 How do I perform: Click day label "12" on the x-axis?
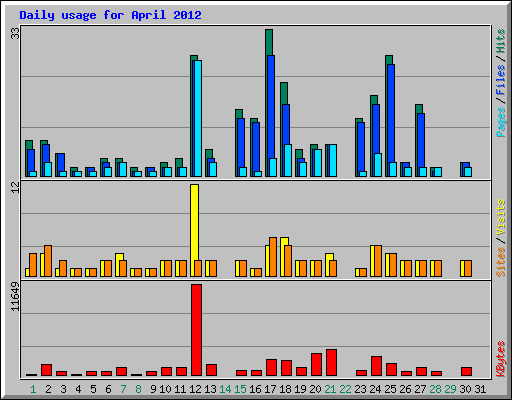195,389
